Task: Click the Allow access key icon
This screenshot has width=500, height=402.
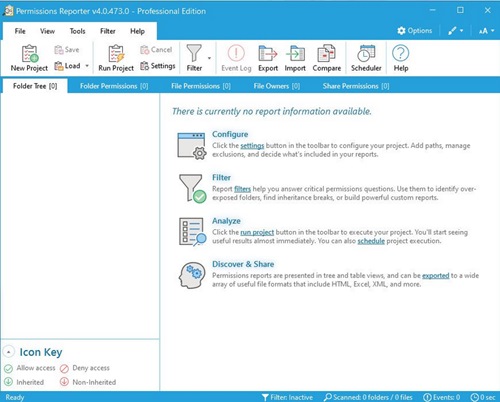Action: pos(8,368)
